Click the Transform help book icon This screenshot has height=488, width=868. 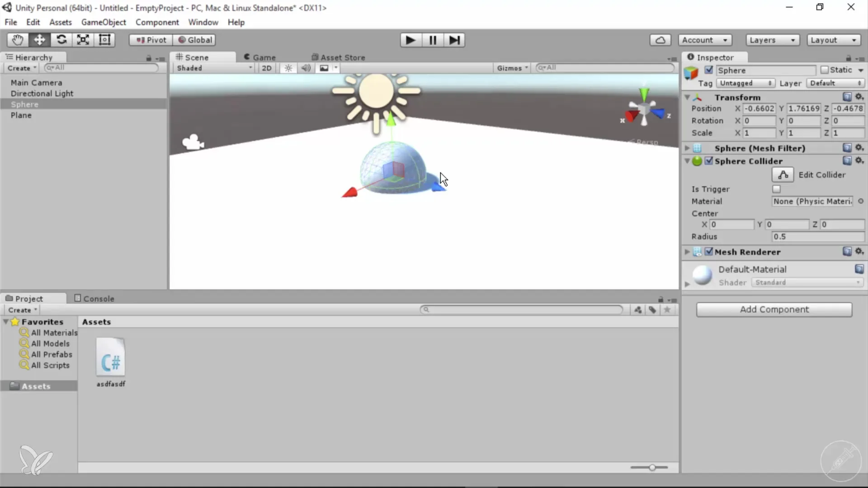tap(847, 97)
